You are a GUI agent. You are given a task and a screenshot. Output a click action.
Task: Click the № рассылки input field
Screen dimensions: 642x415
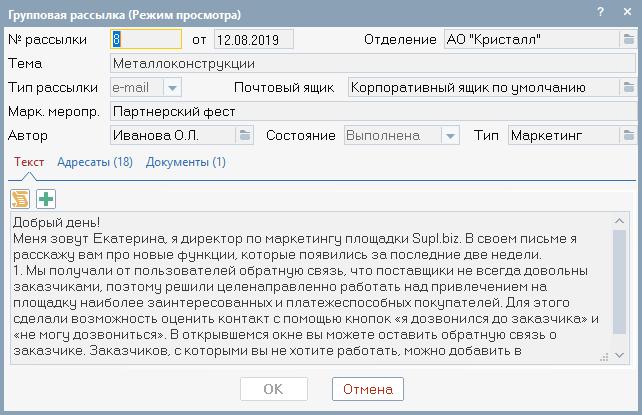point(146,40)
